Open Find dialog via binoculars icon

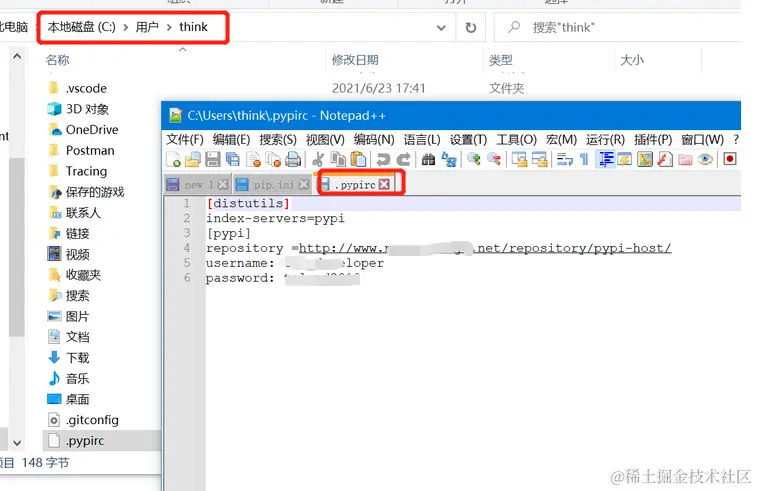coord(428,159)
